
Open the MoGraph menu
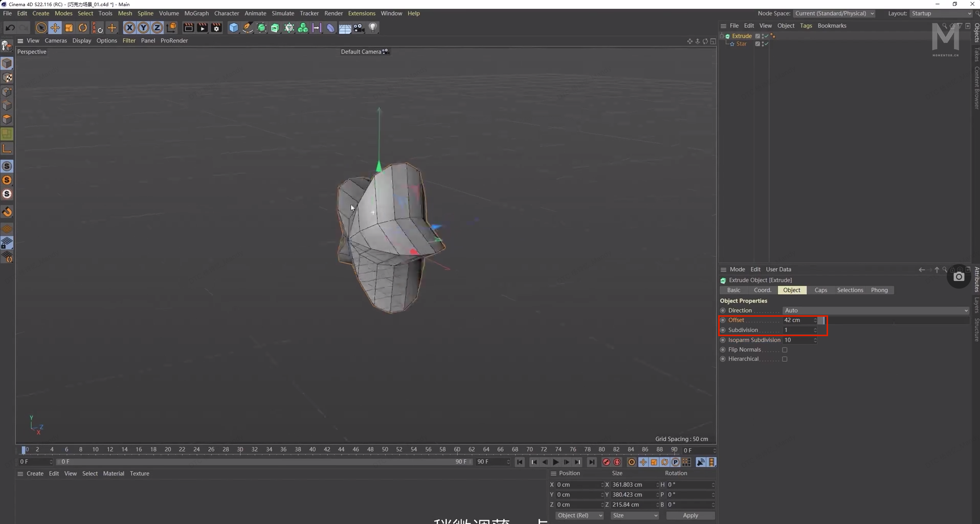click(196, 13)
